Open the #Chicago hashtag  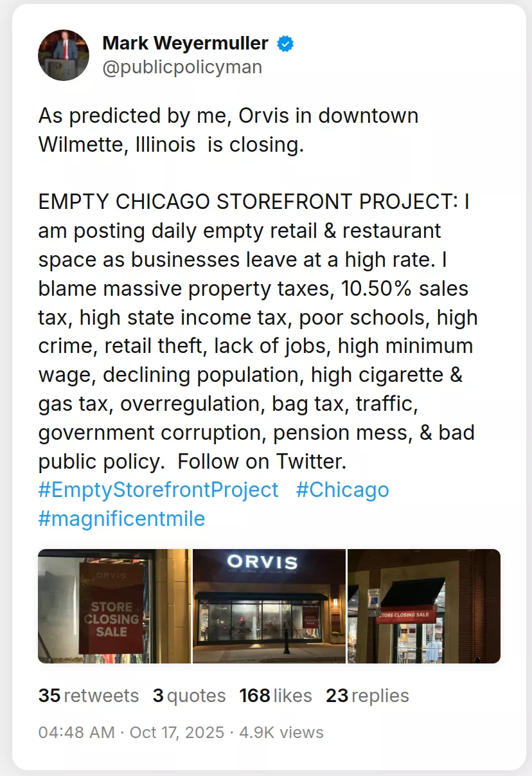tap(342, 489)
